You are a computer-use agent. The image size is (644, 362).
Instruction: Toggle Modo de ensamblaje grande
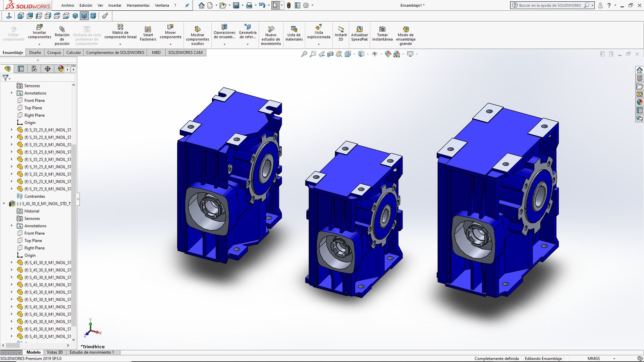(406, 34)
